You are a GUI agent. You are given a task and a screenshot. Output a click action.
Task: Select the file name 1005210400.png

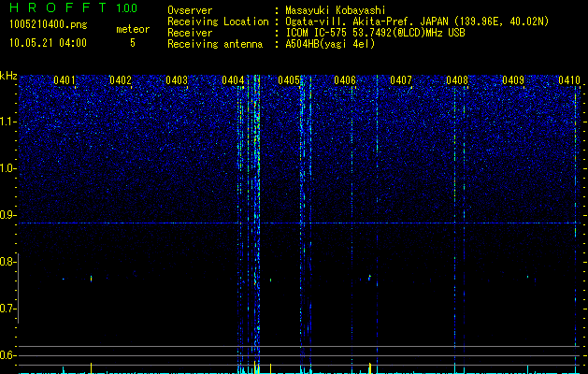tap(49, 24)
